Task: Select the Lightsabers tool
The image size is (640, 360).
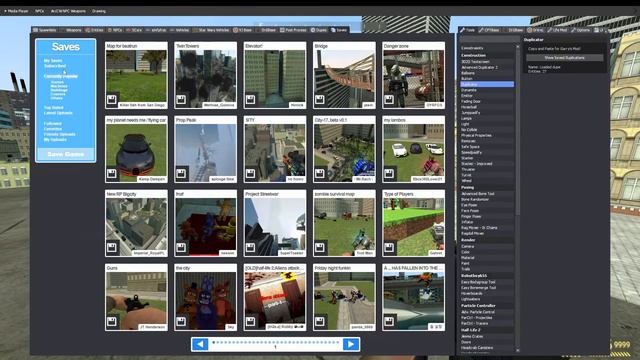Action: (487, 299)
